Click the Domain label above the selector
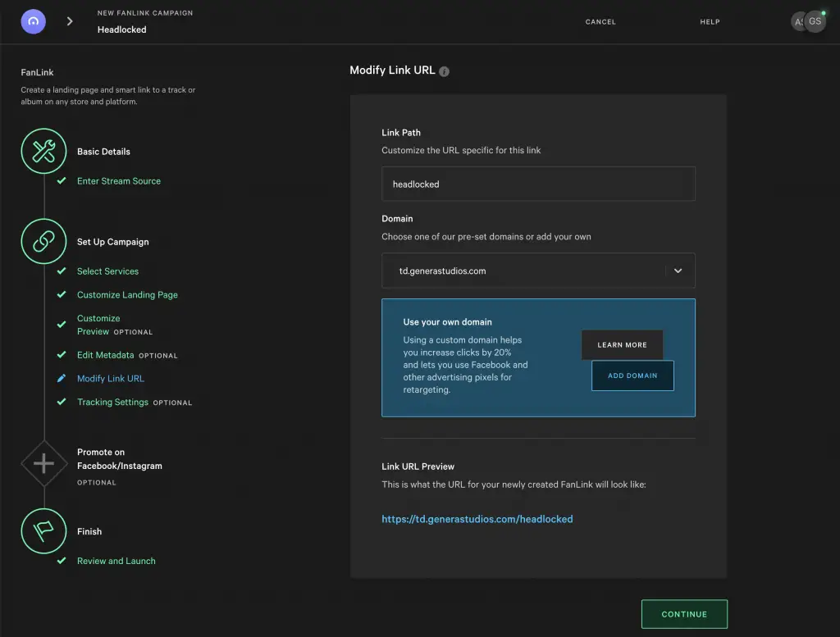This screenshot has height=637, width=840. (x=397, y=218)
